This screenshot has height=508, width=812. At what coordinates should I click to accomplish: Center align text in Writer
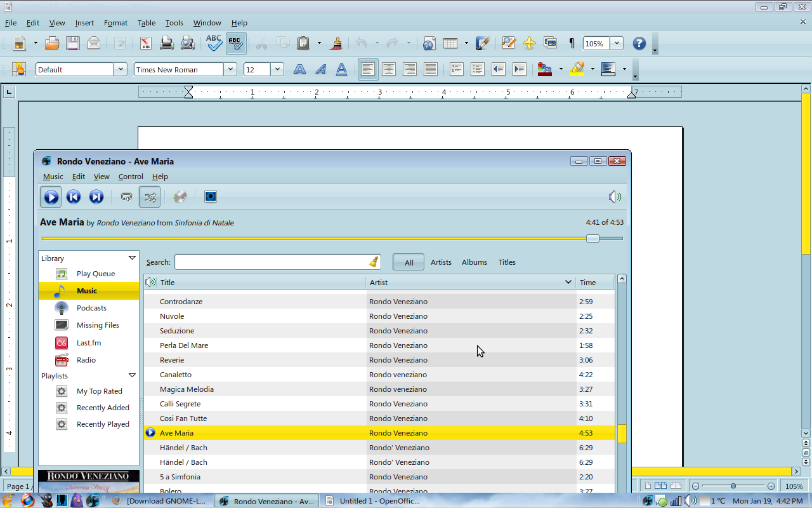pos(389,69)
